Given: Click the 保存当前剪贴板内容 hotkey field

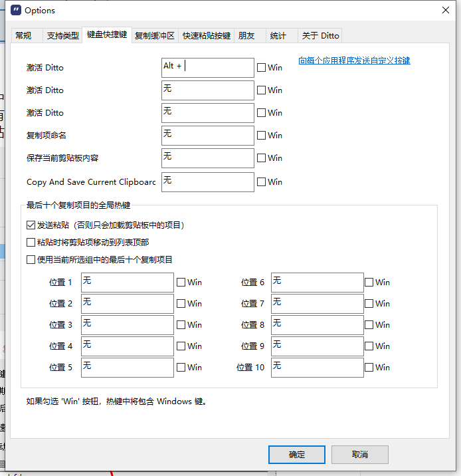Looking at the screenshot, I should tap(208, 158).
